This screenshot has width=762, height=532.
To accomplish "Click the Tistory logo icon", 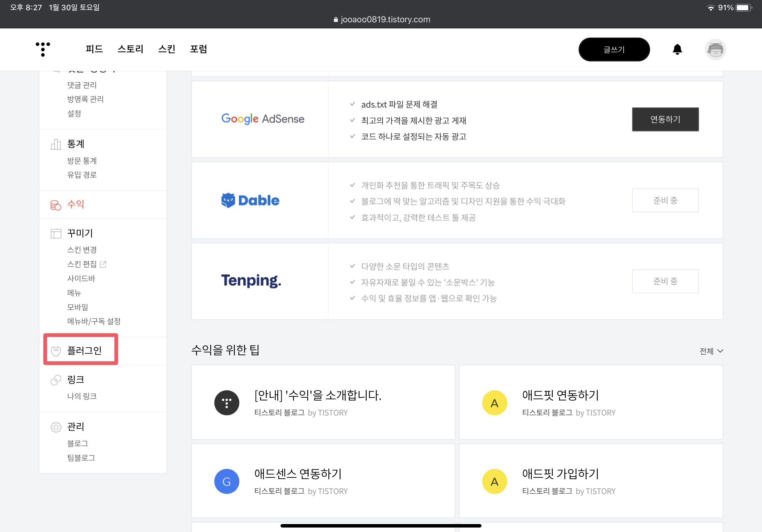I will (x=43, y=49).
